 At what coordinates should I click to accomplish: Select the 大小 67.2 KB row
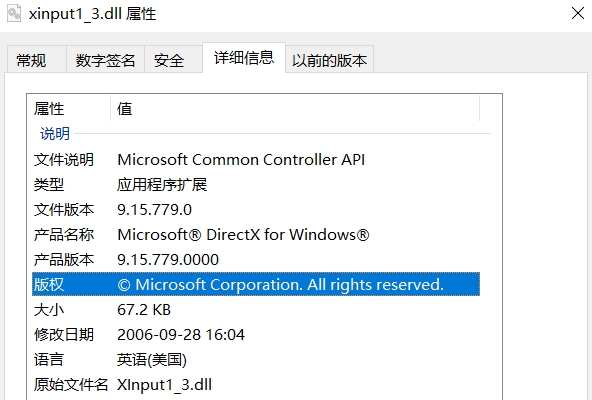tap(256, 310)
